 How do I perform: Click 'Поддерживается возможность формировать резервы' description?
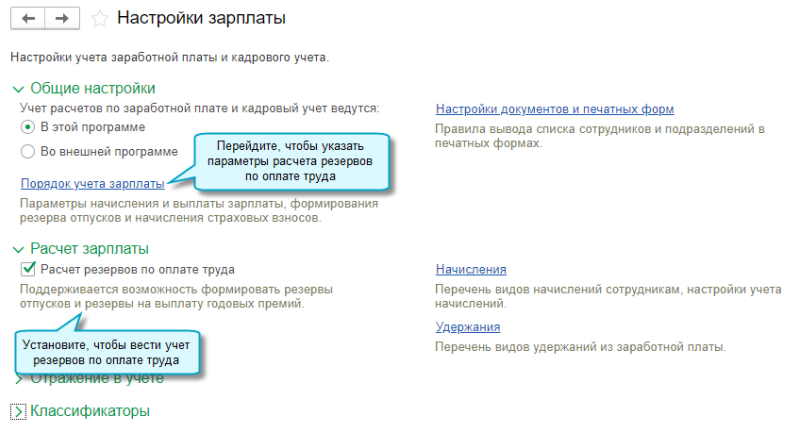(x=176, y=296)
